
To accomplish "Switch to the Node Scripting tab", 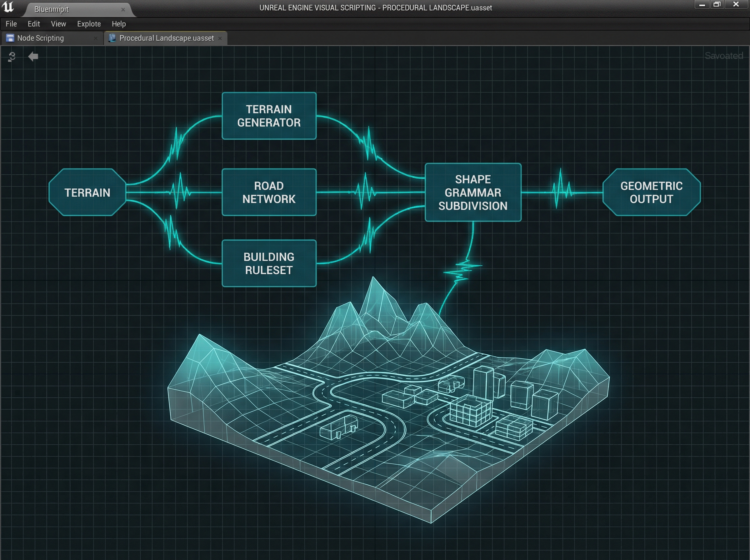I will 40,38.
